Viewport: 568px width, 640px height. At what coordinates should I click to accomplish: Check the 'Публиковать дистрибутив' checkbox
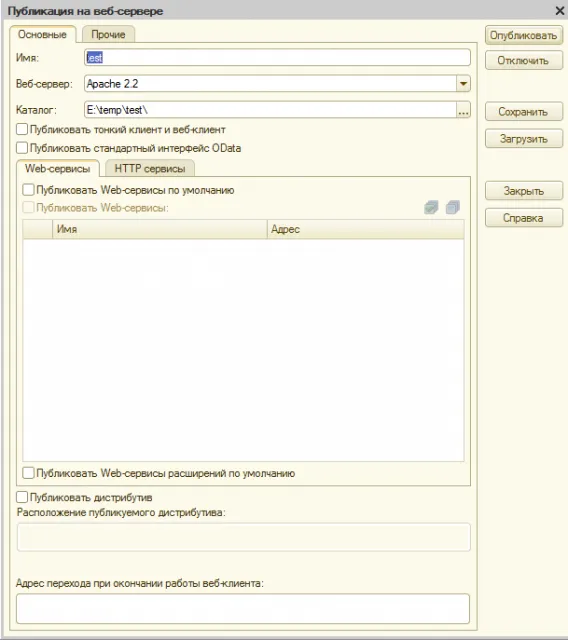[22, 497]
